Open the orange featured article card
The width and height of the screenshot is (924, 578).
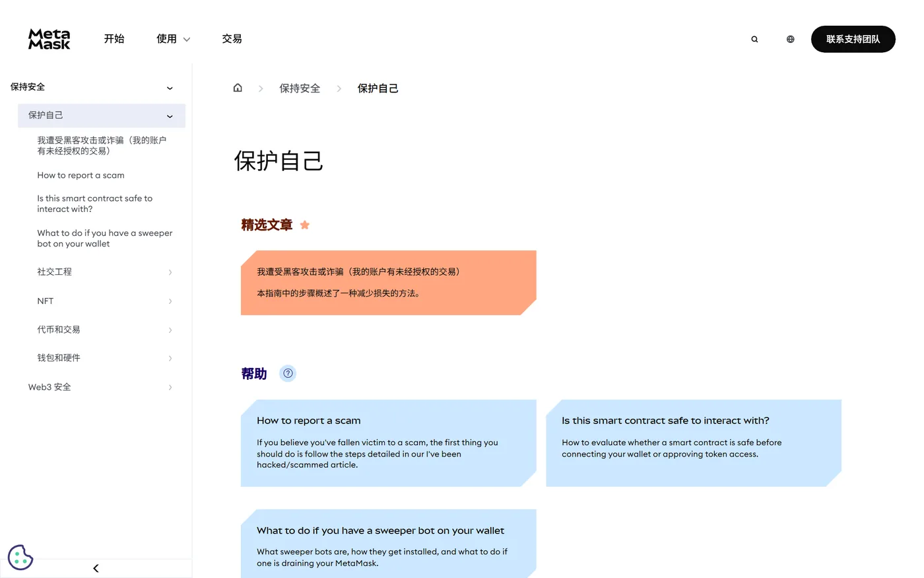click(x=388, y=283)
